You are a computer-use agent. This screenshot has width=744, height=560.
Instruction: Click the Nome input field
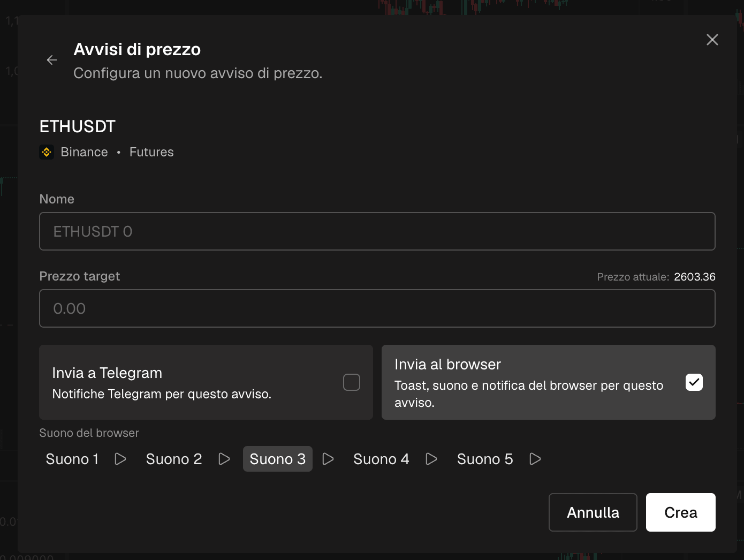pos(377,231)
